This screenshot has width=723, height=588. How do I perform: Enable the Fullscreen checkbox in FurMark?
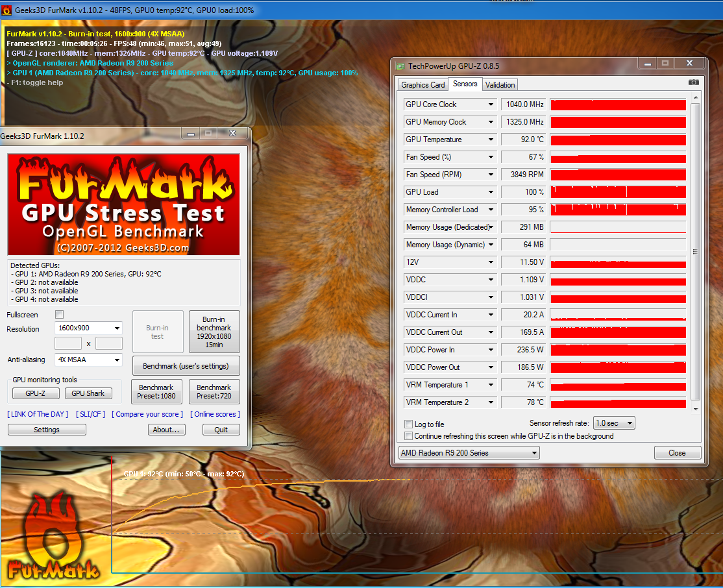click(59, 315)
